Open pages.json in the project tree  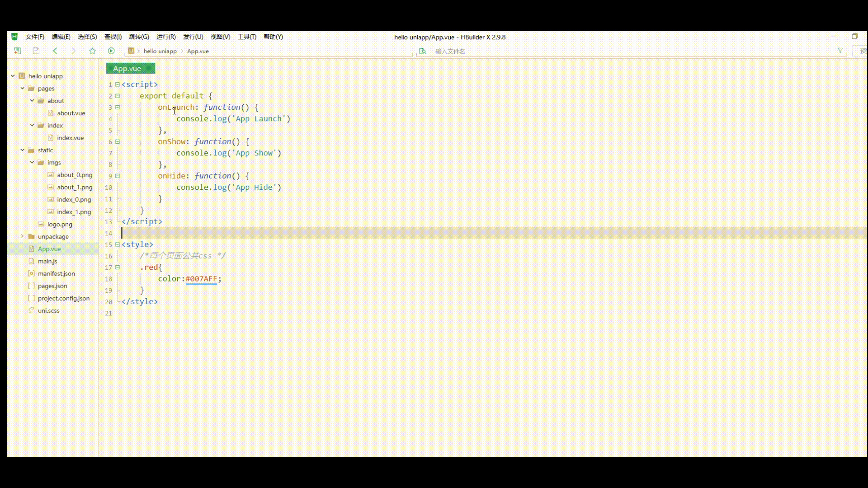tap(52, 286)
